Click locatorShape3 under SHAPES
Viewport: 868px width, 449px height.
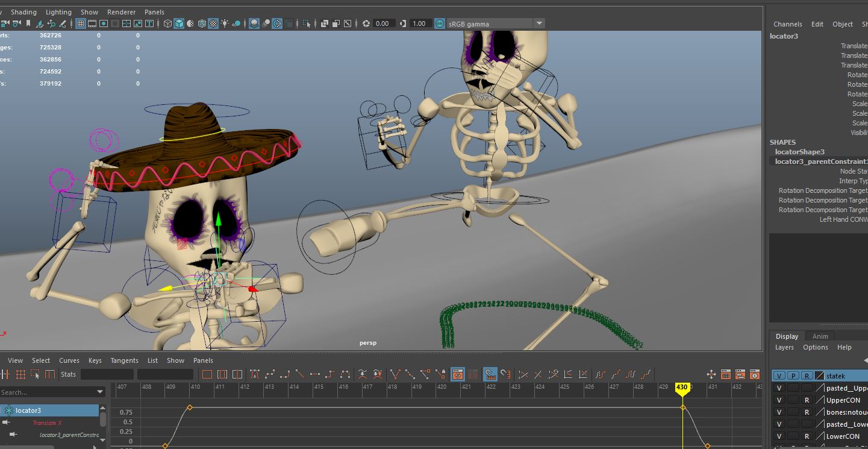[x=800, y=152]
